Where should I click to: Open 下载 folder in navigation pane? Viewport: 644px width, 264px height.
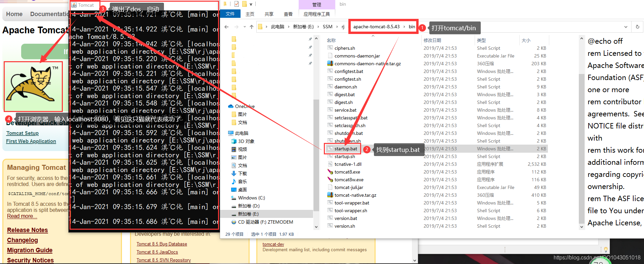click(242, 174)
